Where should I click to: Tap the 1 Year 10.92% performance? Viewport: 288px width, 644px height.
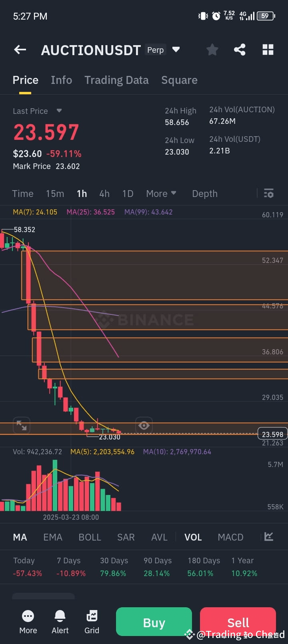pos(244,567)
